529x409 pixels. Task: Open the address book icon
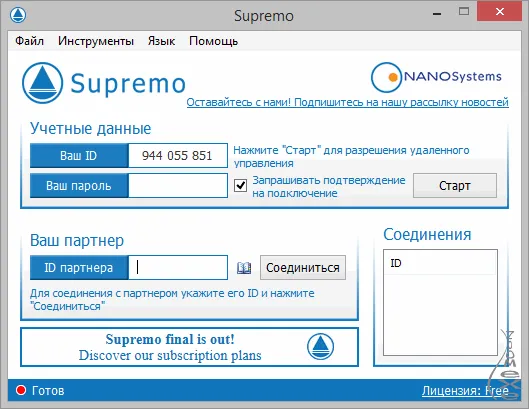click(244, 268)
